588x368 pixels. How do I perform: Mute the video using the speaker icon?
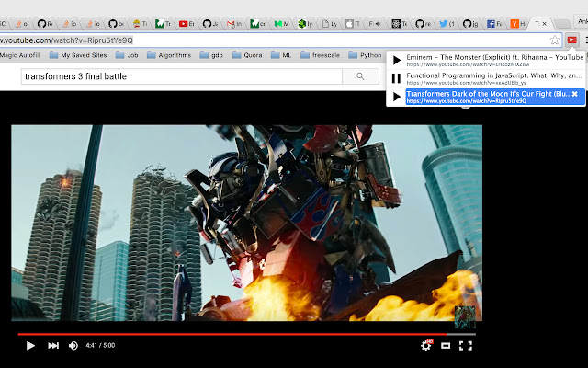tap(73, 346)
